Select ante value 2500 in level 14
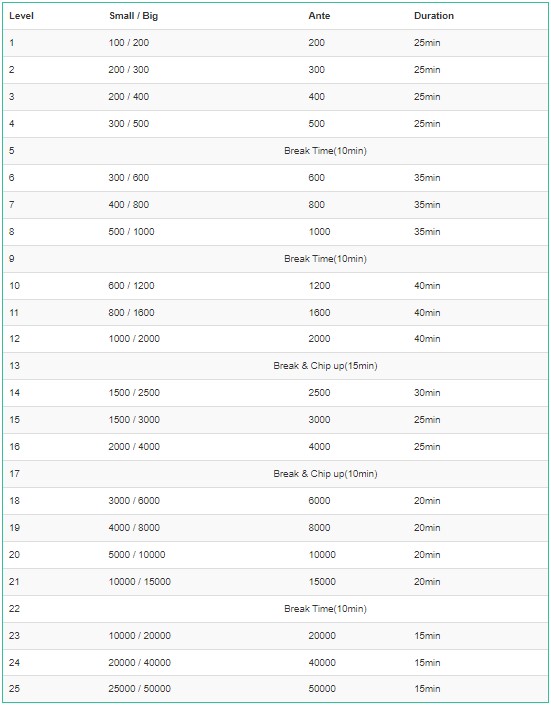 (319, 393)
